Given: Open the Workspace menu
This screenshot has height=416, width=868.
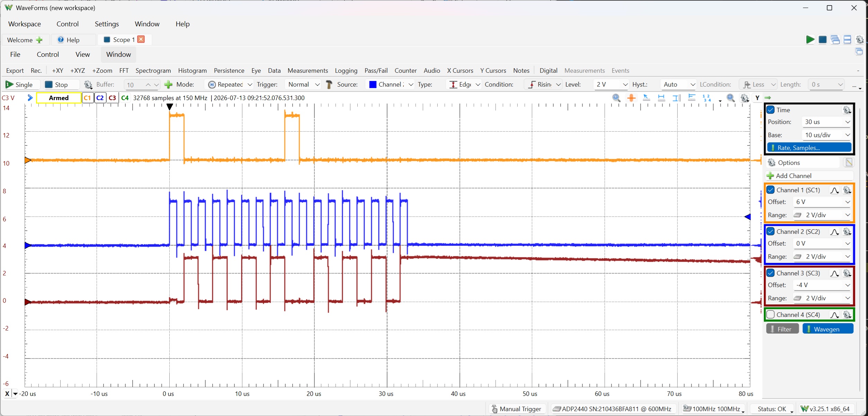Looking at the screenshot, I should (x=25, y=24).
